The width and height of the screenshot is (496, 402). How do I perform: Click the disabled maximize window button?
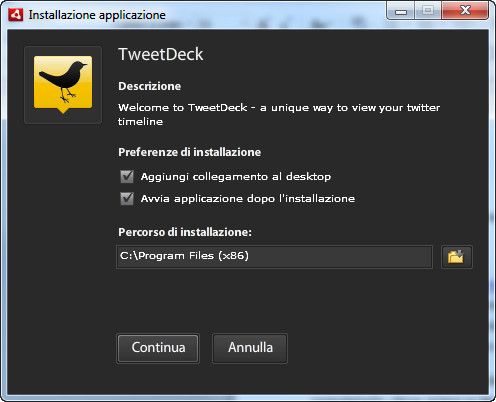(428, 11)
